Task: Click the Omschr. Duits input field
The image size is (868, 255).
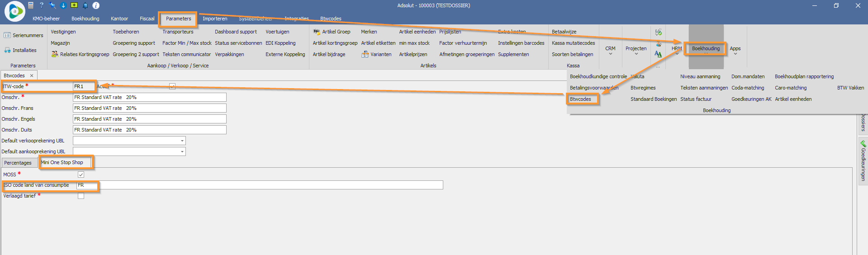Action: 149,130
